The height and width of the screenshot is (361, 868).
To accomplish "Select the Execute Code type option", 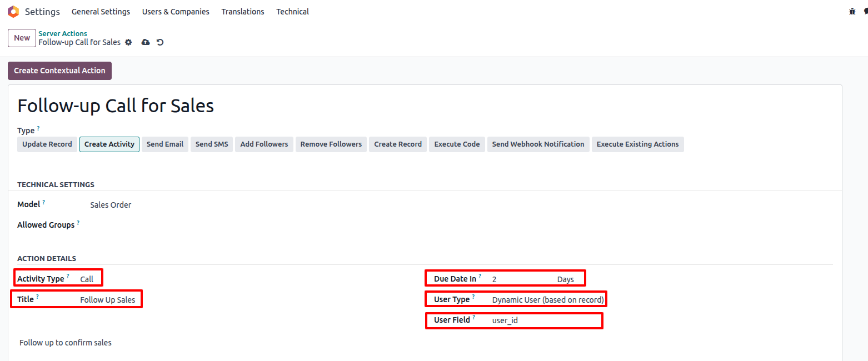I will pos(457,144).
